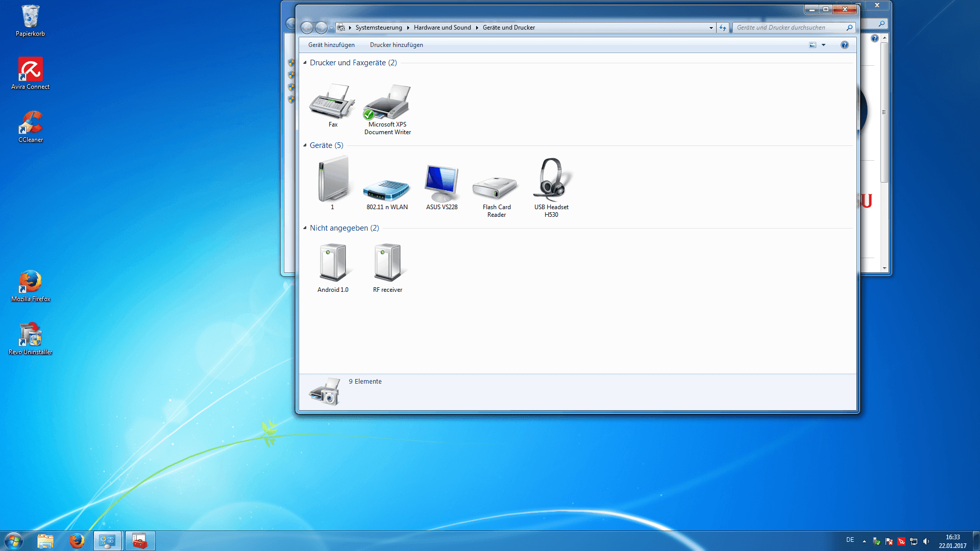Open the view options dropdown arrow
980x551 pixels.
point(823,45)
